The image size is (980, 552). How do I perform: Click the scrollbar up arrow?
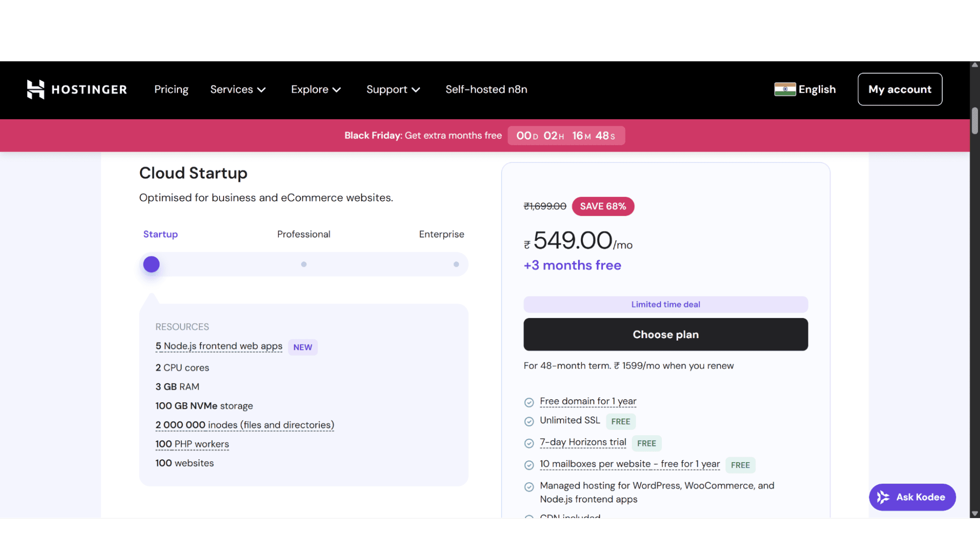pyautogui.click(x=975, y=65)
